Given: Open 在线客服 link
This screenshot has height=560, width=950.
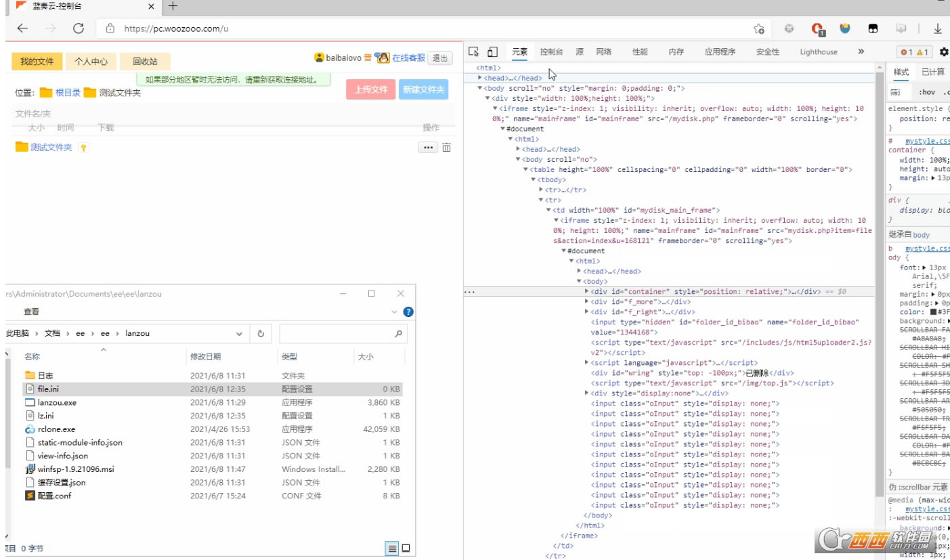Looking at the screenshot, I should coord(409,58).
